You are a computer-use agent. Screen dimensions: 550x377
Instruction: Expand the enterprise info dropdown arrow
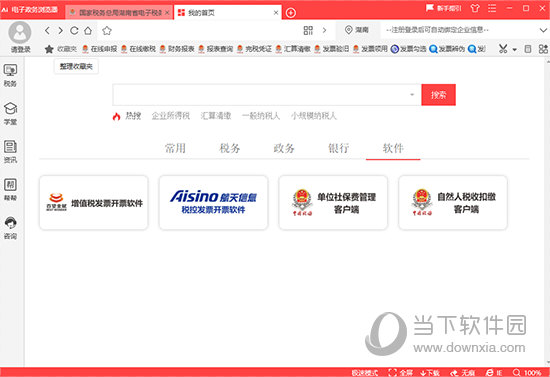pyautogui.click(x=543, y=31)
